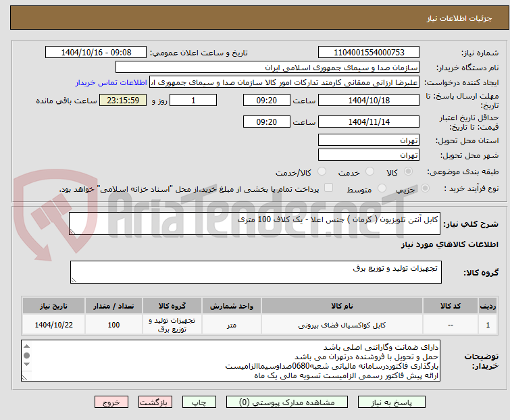Click the quantity cell showing 100
This screenshot has height=420, width=510.
tap(113, 325)
